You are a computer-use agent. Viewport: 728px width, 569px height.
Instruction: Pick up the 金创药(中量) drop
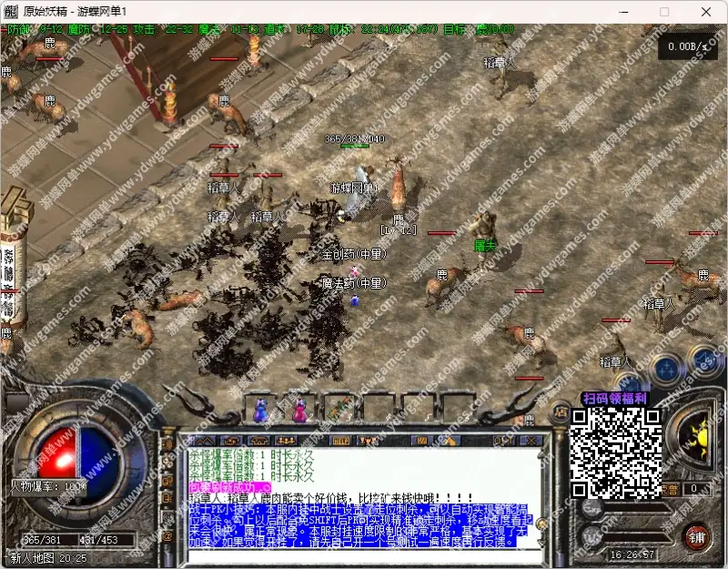(355, 269)
